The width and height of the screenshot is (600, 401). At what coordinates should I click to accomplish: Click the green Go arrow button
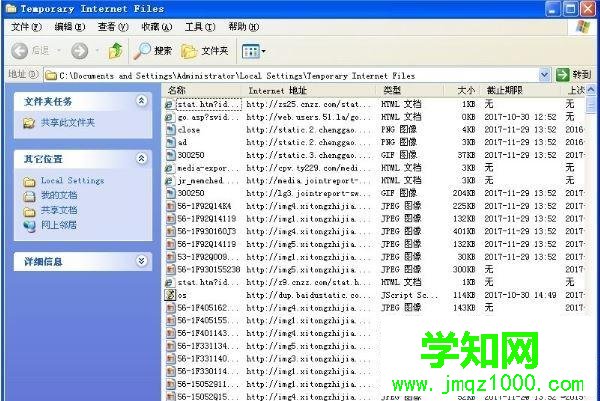562,75
